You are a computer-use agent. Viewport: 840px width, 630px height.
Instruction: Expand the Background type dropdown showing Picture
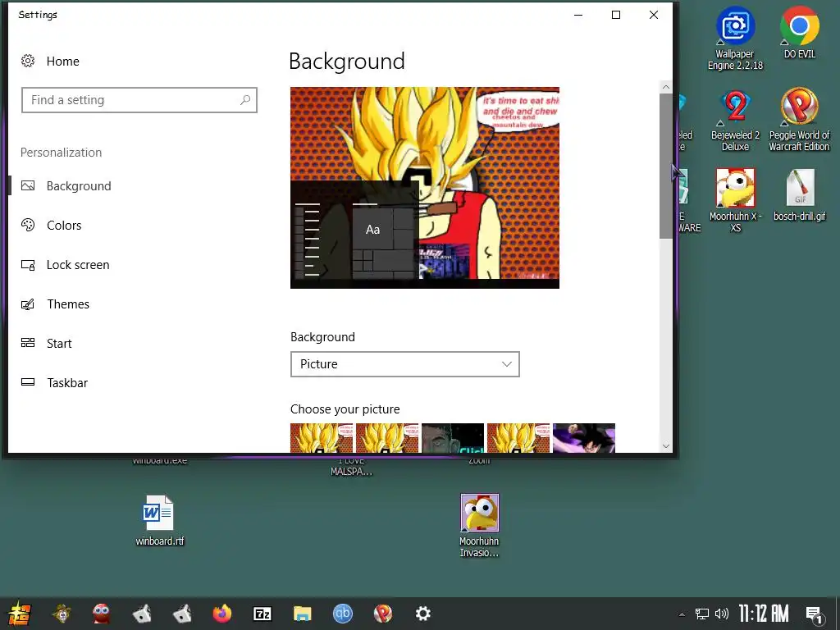(405, 364)
